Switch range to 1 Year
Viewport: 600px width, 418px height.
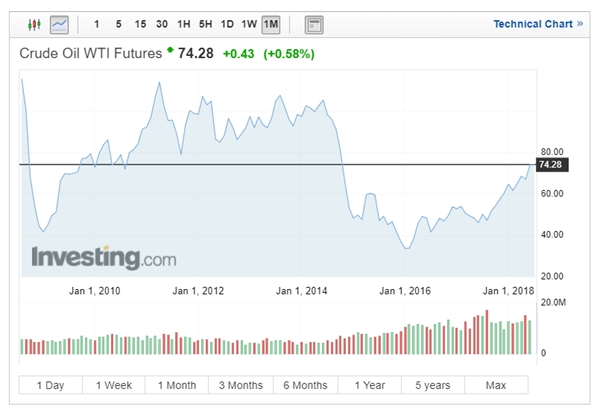coord(369,385)
